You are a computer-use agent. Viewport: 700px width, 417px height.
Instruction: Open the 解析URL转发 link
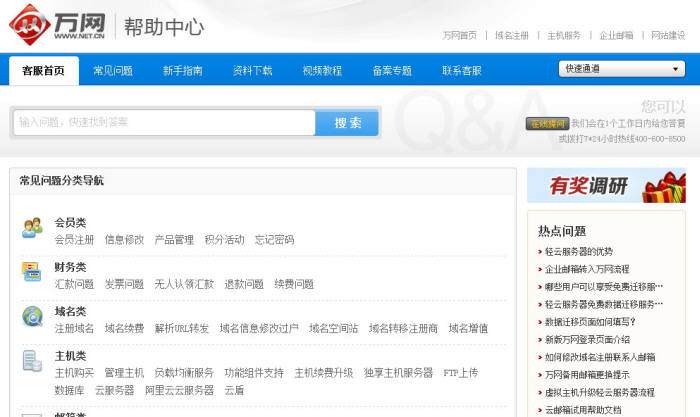182,329
